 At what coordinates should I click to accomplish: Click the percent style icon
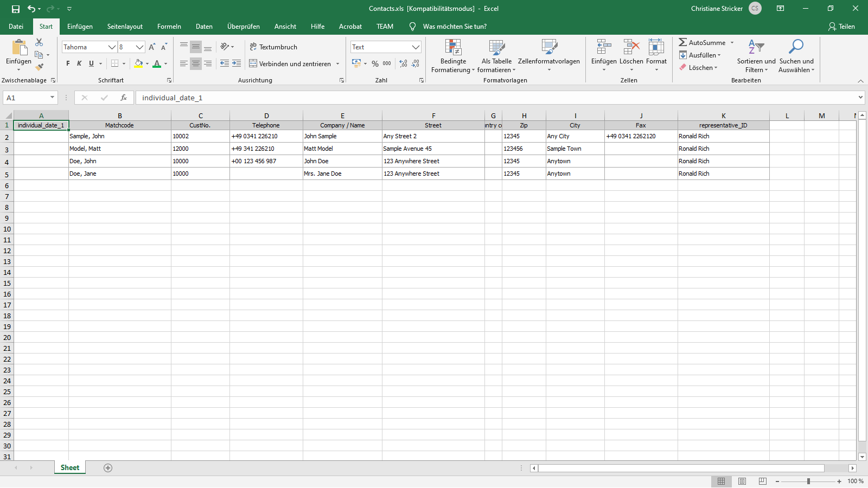point(375,63)
